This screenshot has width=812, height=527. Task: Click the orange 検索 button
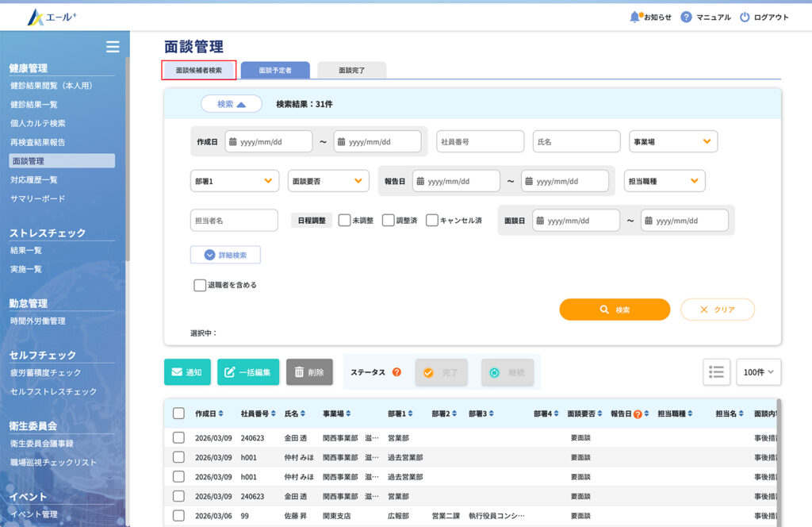(615, 310)
